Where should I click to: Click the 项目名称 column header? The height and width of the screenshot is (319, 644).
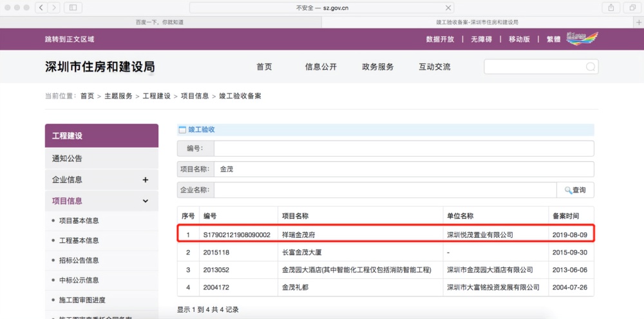click(x=296, y=216)
